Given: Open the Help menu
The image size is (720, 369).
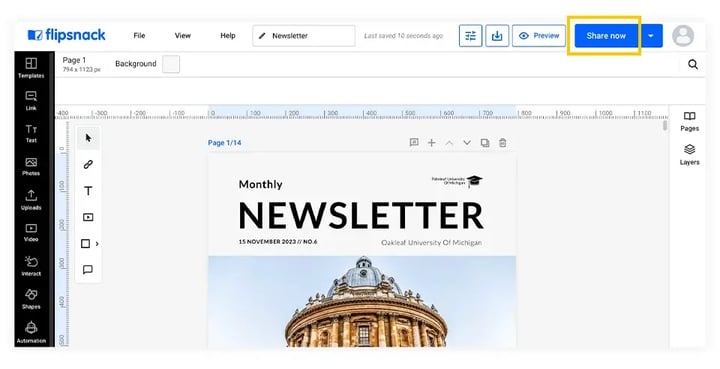Looking at the screenshot, I should [228, 36].
